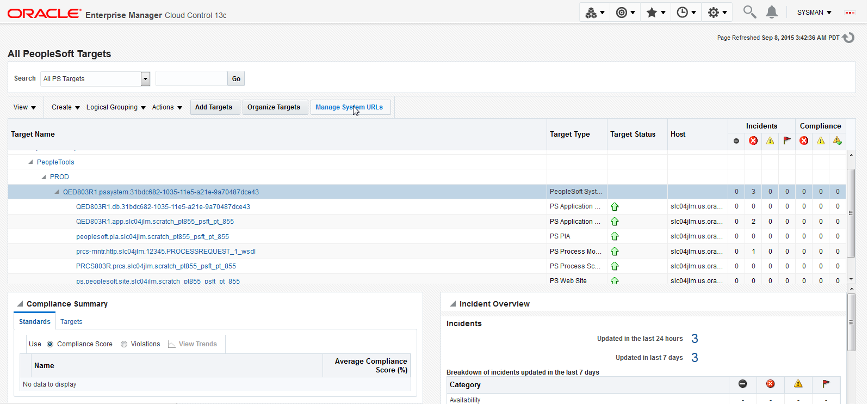Viewport: 868px width, 404px height.
Task: Select the Compliance Score radio button
Action: (x=50, y=344)
